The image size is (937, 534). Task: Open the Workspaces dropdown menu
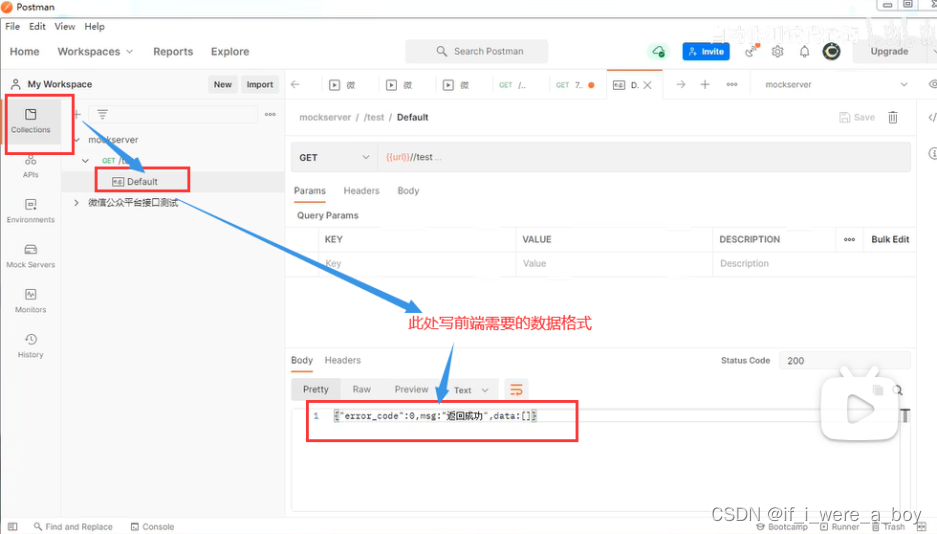[x=95, y=51]
